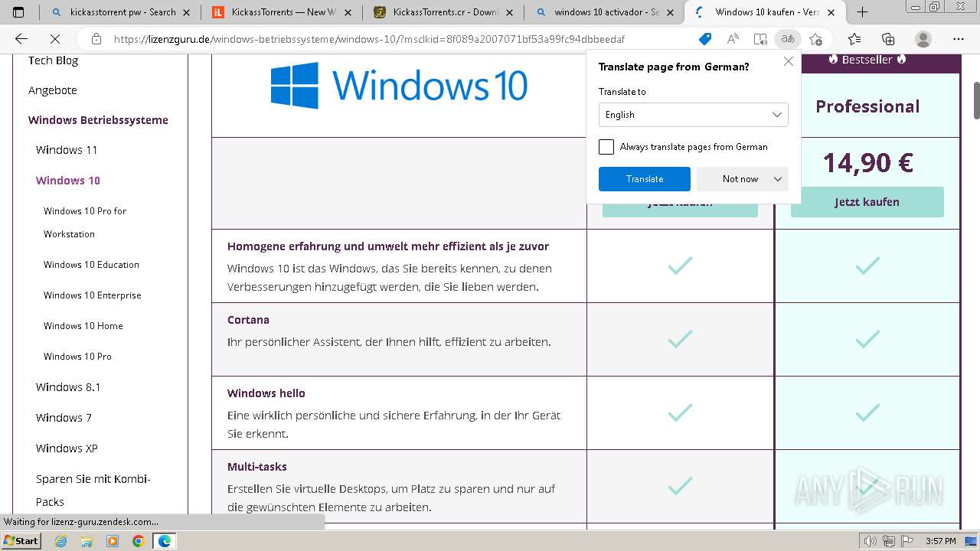
Task: Open the profile avatar menu
Action: click(x=923, y=39)
